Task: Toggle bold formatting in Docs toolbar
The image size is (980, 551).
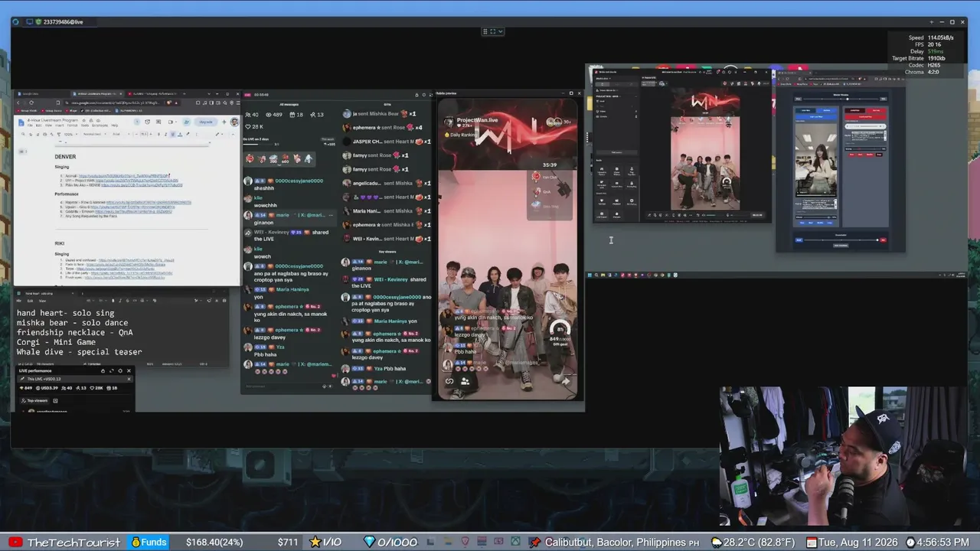Action: [x=158, y=134]
